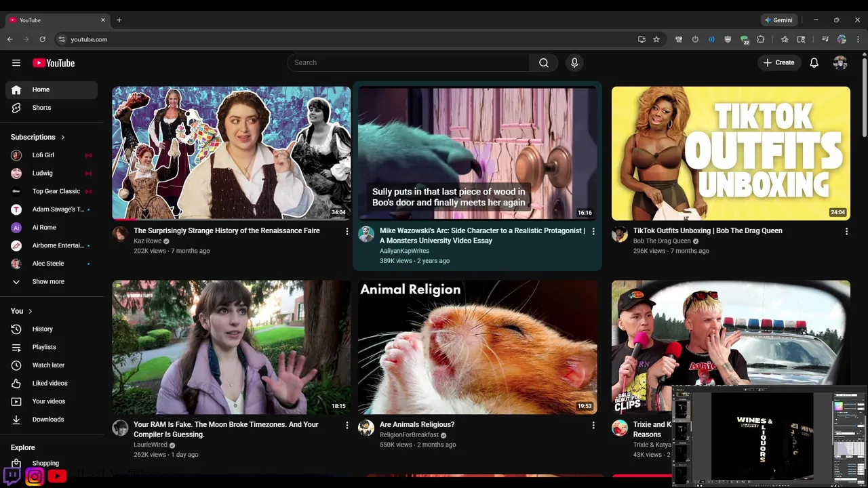Open 'Are Animals Religious?' title link
Screen dimensions: 868x488
417,425
